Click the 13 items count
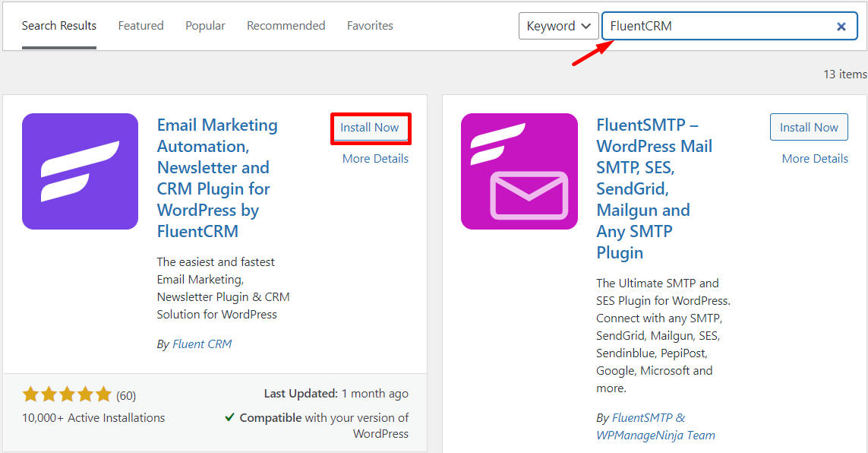The width and height of the screenshot is (868, 453). (x=845, y=74)
